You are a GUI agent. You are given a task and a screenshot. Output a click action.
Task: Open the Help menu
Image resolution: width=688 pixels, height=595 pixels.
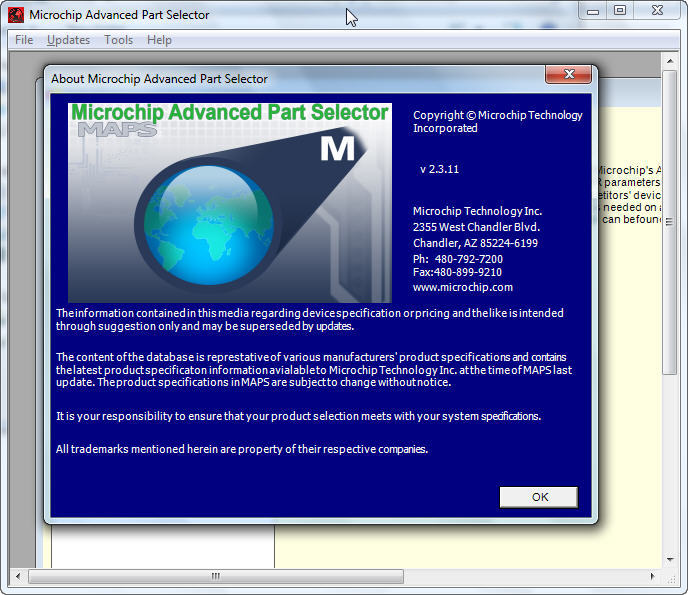[159, 40]
